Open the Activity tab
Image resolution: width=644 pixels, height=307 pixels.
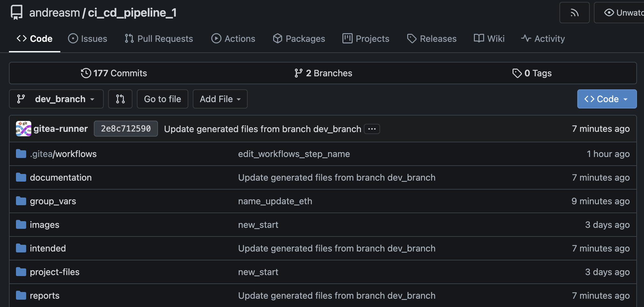point(543,39)
